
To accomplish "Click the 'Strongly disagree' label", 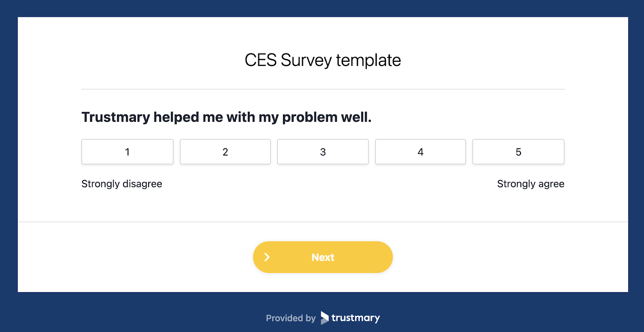I will tap(122, 184).
